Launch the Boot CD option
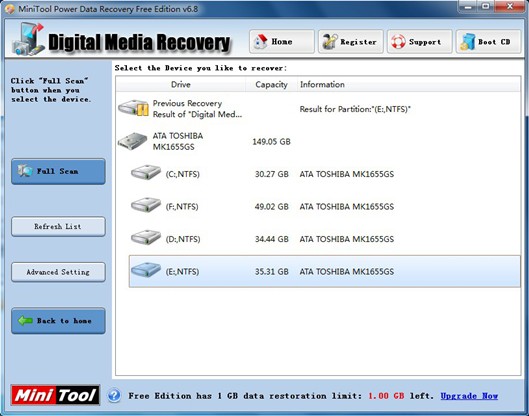 tap(488, 41)
